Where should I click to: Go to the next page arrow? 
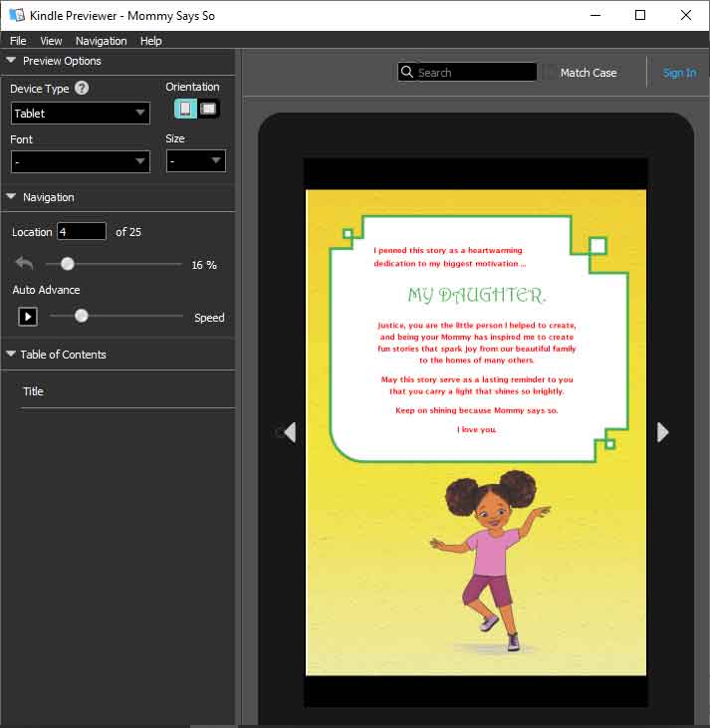coord(662,432)
